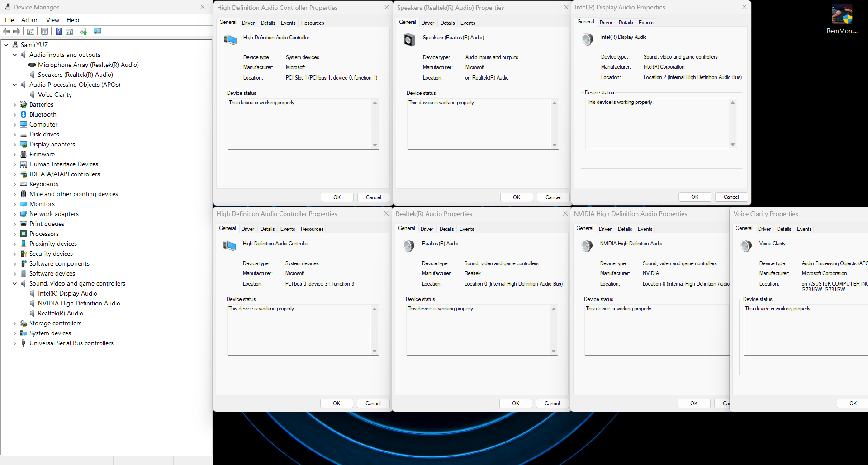Select the SamirYUZ computer root node
The image size is (868, 465).
tap(34, 45)
